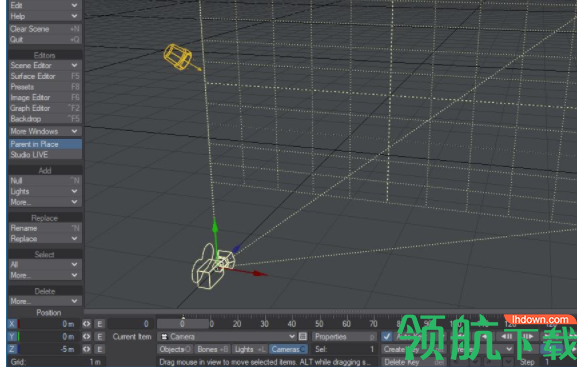Open More... dropdown under Add section

point(45,202)
